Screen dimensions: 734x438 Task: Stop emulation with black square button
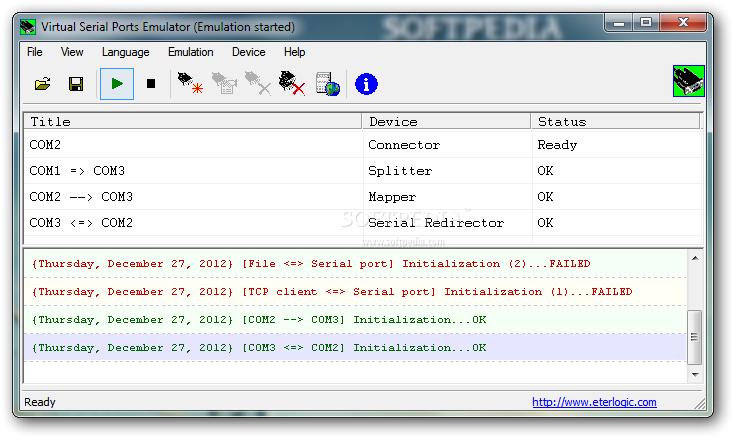point(151,84)
